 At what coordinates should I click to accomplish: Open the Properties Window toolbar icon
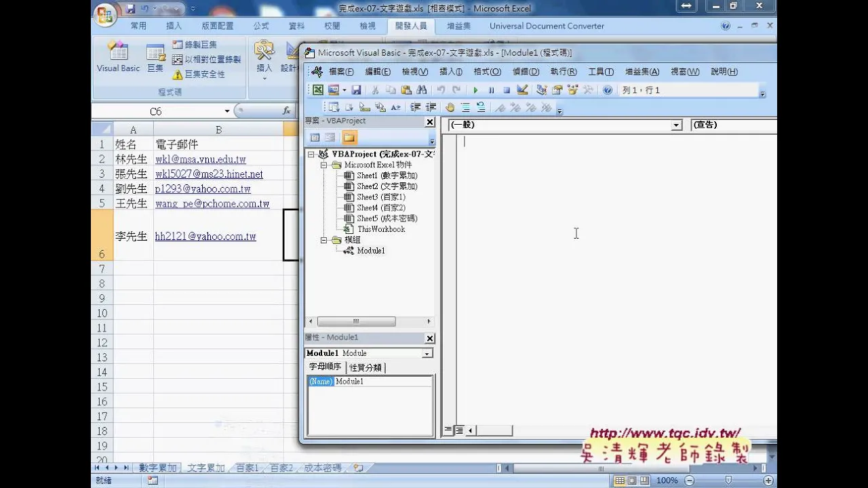click(557, 90)
